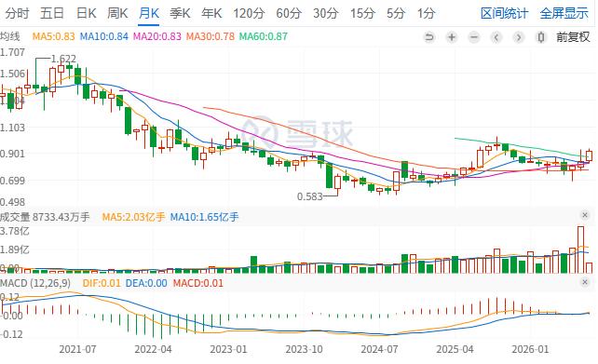This screenshot has height=364, width=598.
Task: Click the 2021-07 date axis label
Action: click(77, 349)
